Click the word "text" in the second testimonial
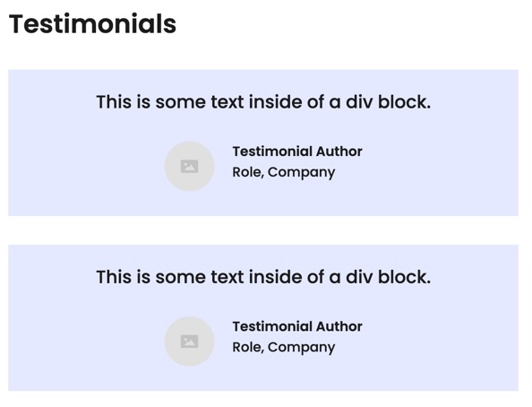The width and height of the screenshot is (532, 407). coord(227,277)
